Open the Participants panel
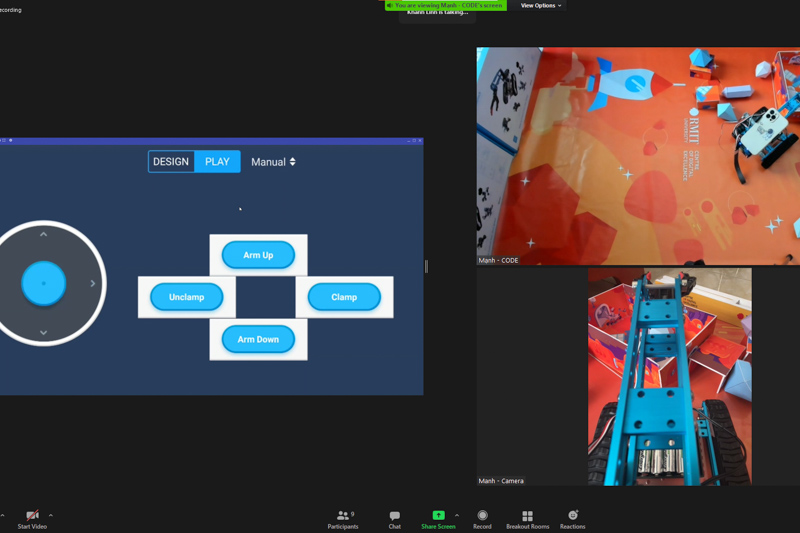This screenshot has width=800, height=533. click(x=343, y=516)
